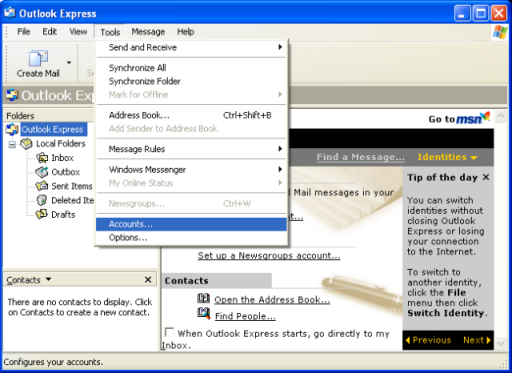This screenshot has height=373, width=512.
Task: Click the Go to msn link
Action: [459, 118]
